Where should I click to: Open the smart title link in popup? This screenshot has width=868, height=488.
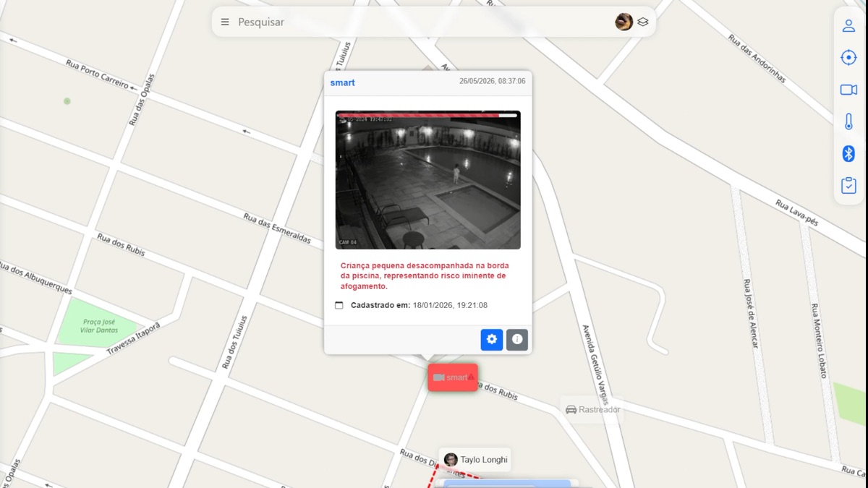tap(342, 82)
